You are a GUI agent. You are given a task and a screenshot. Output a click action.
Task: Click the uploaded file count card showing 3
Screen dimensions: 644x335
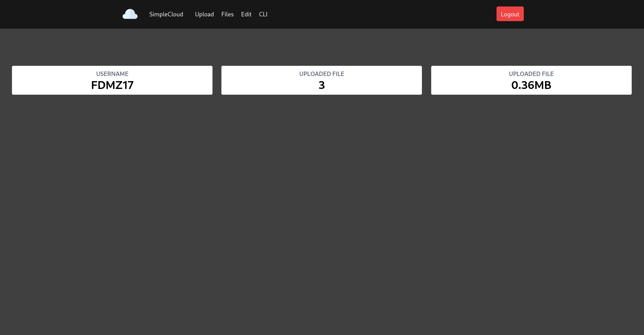321,80
